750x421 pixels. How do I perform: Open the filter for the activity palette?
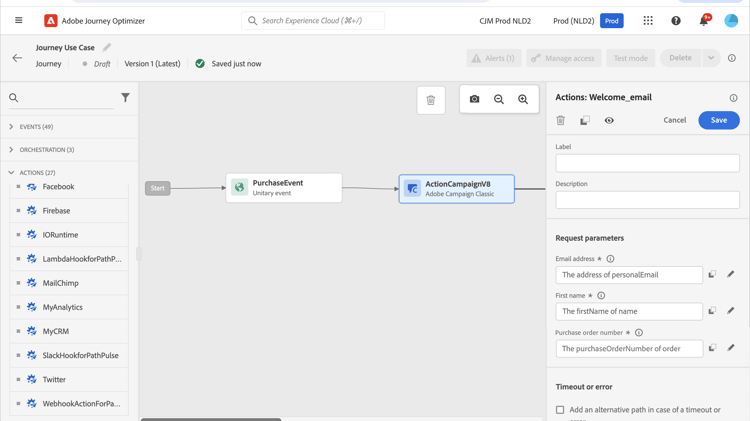pos(125,98)
